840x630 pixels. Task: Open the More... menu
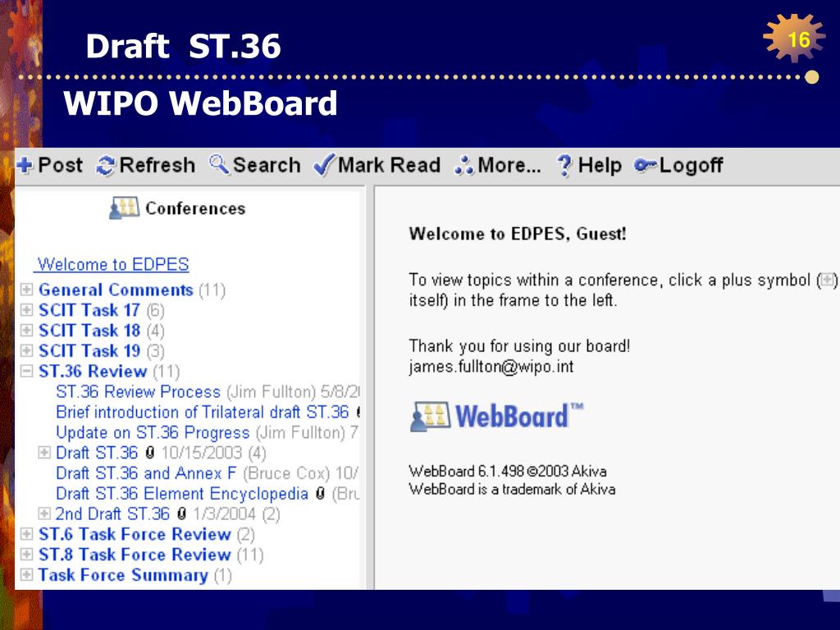pyautogui.click(x=509, y=165)
